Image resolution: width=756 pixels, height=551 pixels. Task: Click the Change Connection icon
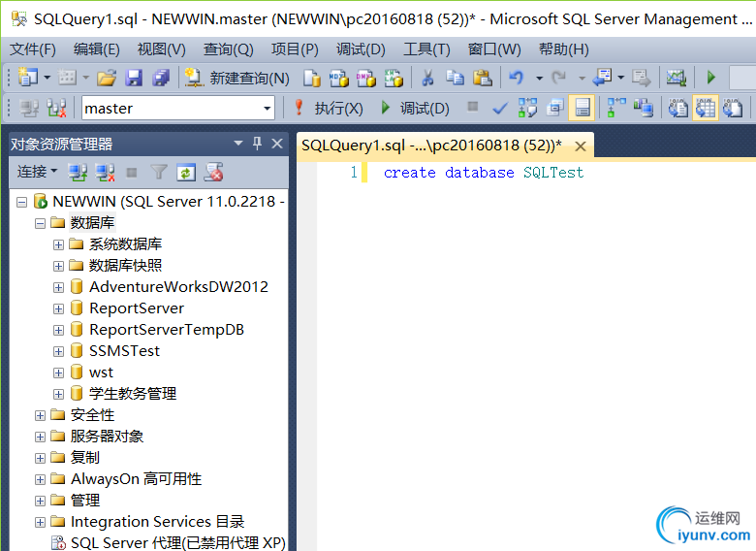point(56,108)
